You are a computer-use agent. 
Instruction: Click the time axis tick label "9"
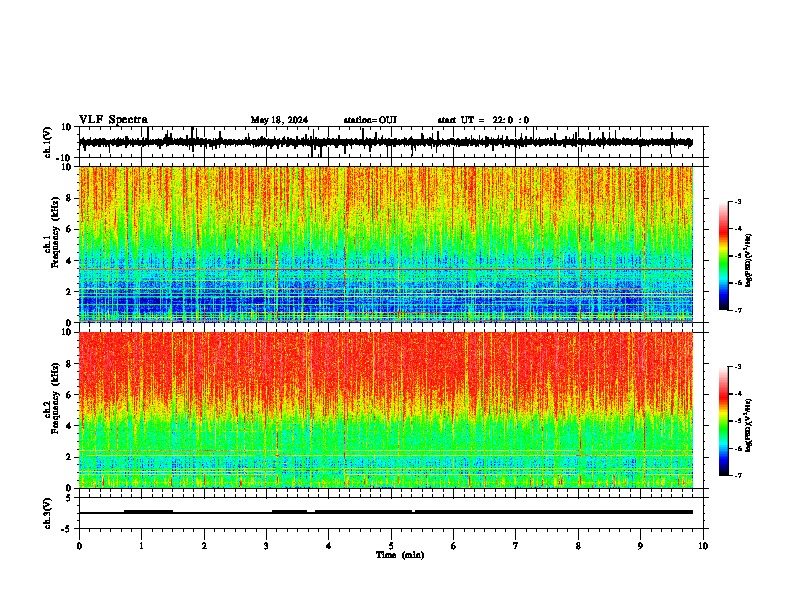tap(640, 546)
